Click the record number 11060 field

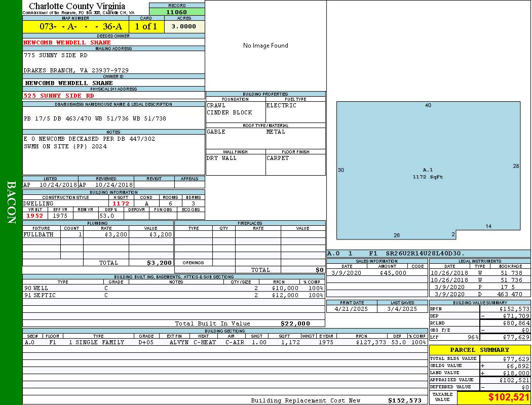click(177, 12)
